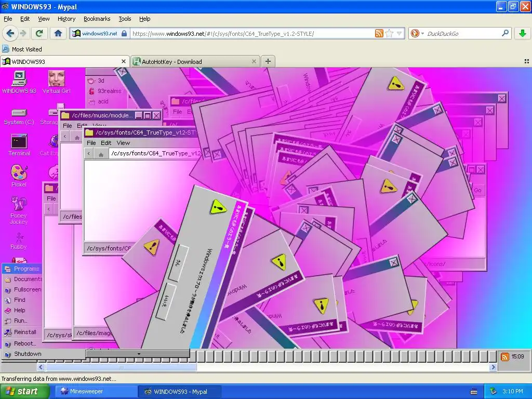Open the Edit menu in the /c/sys/fonts window

pyautogui.click(x=106, y=143)
